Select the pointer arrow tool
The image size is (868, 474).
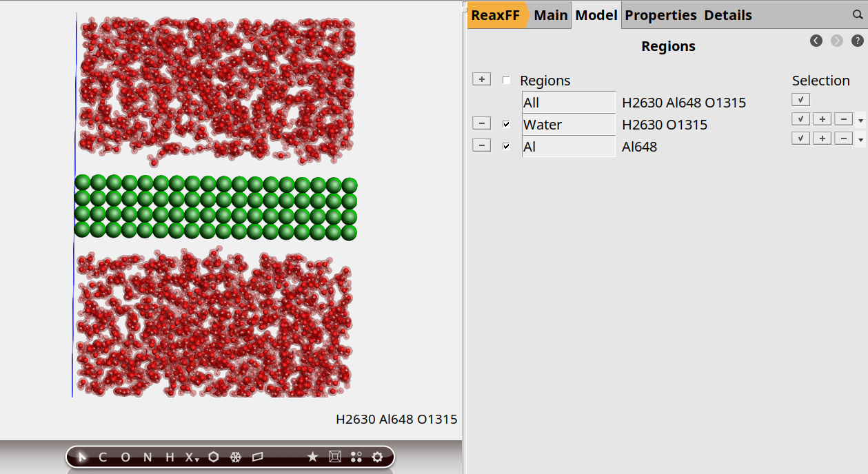(x=82, y=457)
